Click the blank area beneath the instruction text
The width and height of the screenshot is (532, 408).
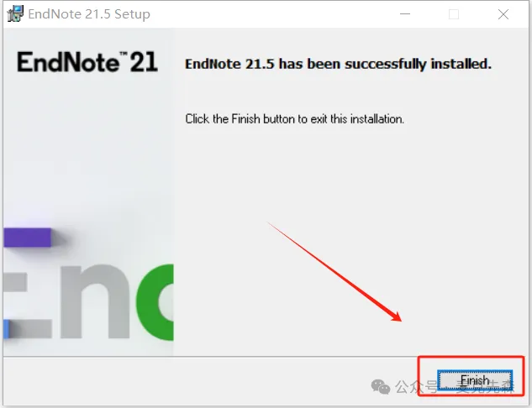[x=350, y=238]
